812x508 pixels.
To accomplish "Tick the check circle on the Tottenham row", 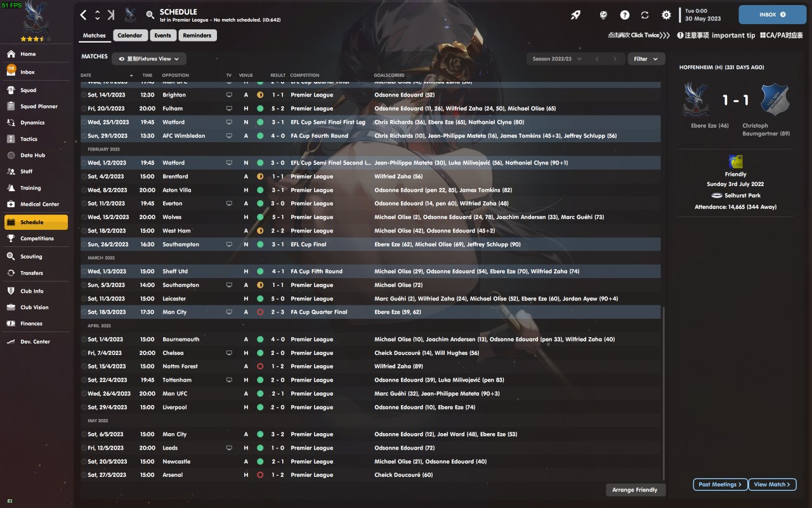I will point(84,380).
